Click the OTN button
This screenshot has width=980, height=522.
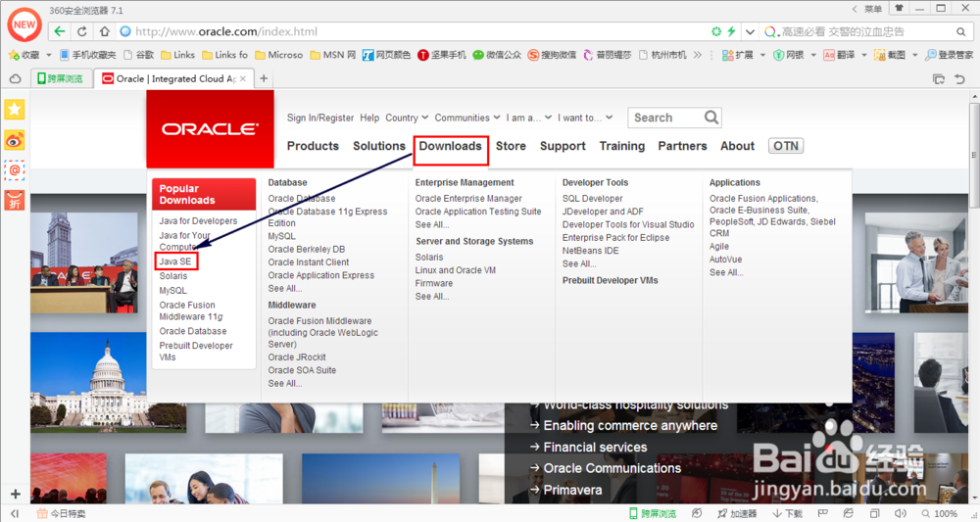[x=786, y=146]
